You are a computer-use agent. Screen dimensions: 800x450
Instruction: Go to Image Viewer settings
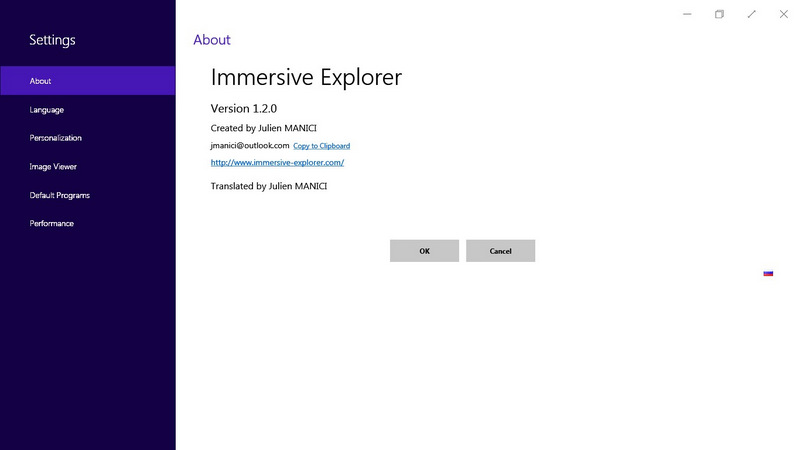88,166
